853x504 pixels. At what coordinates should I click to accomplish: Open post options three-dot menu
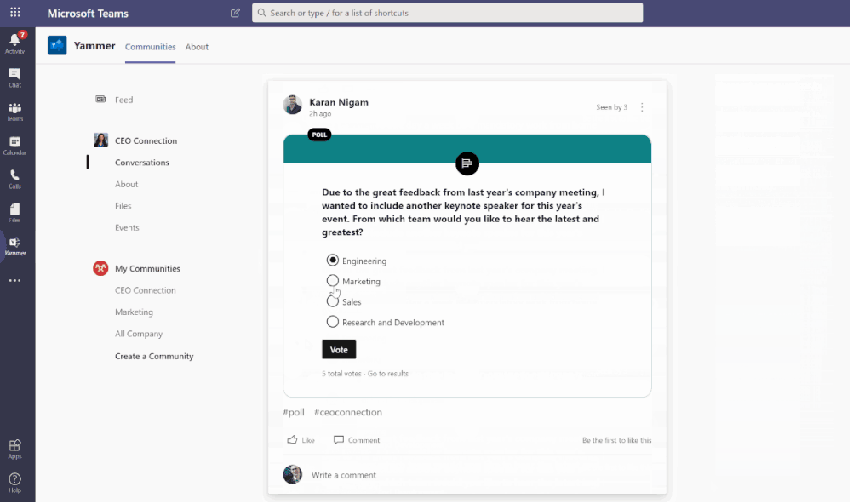[x=642, y=107]
